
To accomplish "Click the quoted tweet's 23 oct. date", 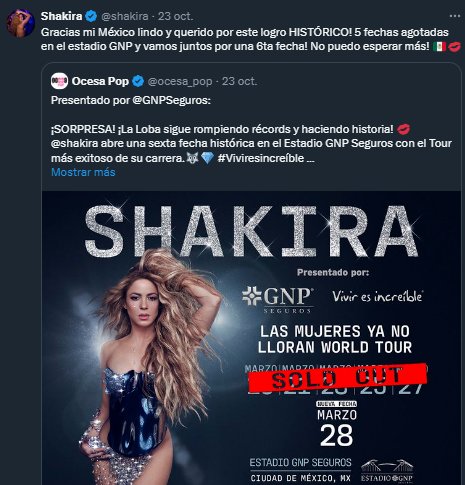I will (240, 81).
